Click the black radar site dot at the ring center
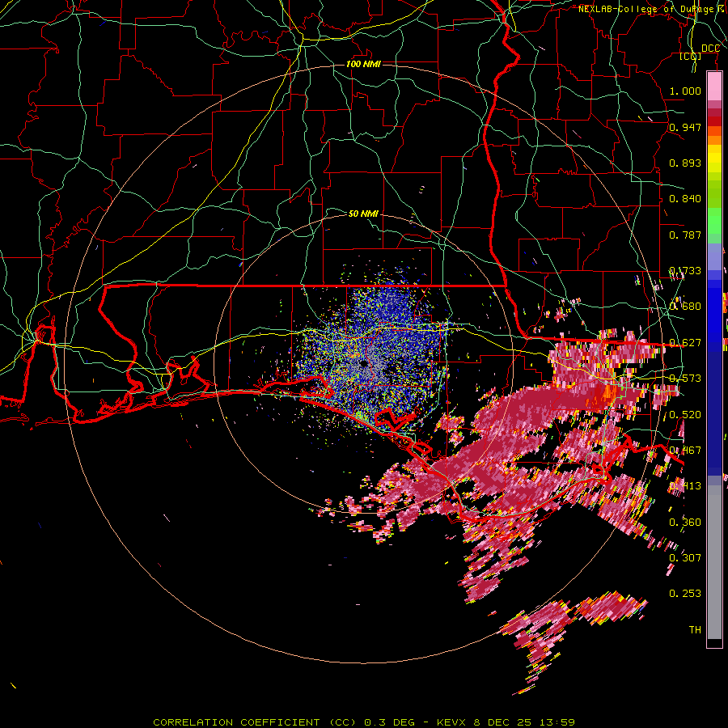 (x=363, y=363)
